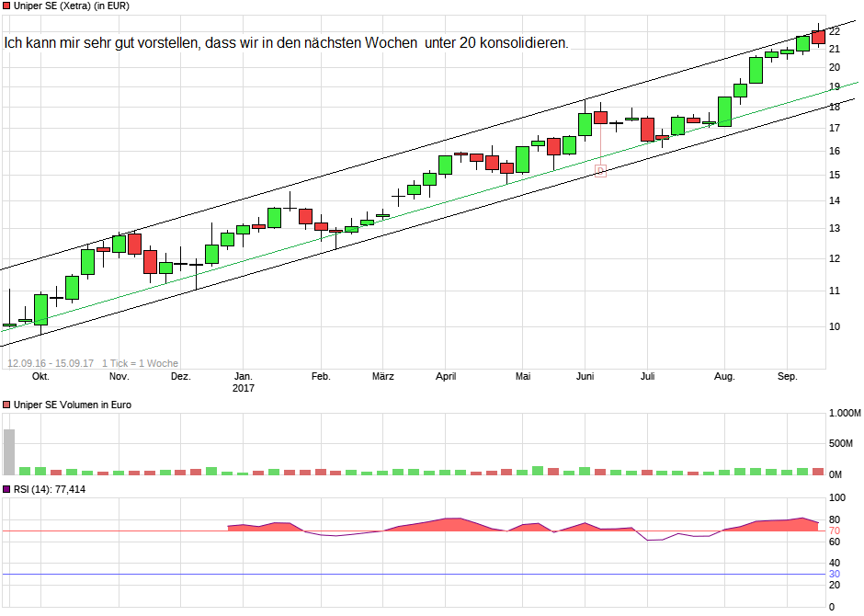The width and height of the screenshot is (864, 616).
Task: Click the 0M value on the volume axis
Action: pos(836,474)
